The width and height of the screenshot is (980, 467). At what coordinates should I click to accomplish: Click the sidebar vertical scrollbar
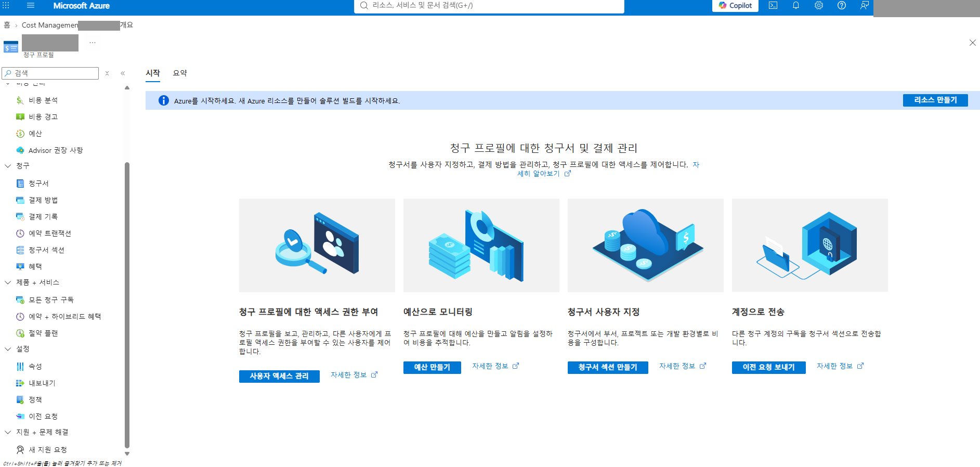[x=127, y=305]
